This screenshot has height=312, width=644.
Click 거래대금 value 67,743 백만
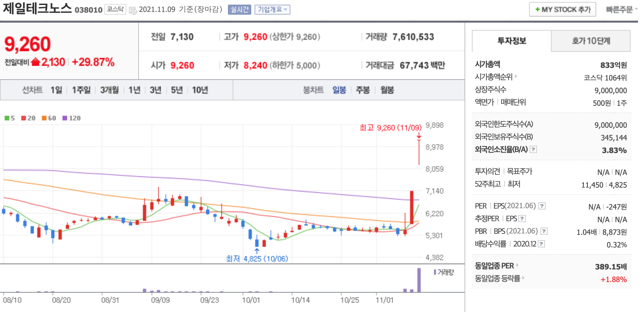pyautogui.click(x=422, y=65)
